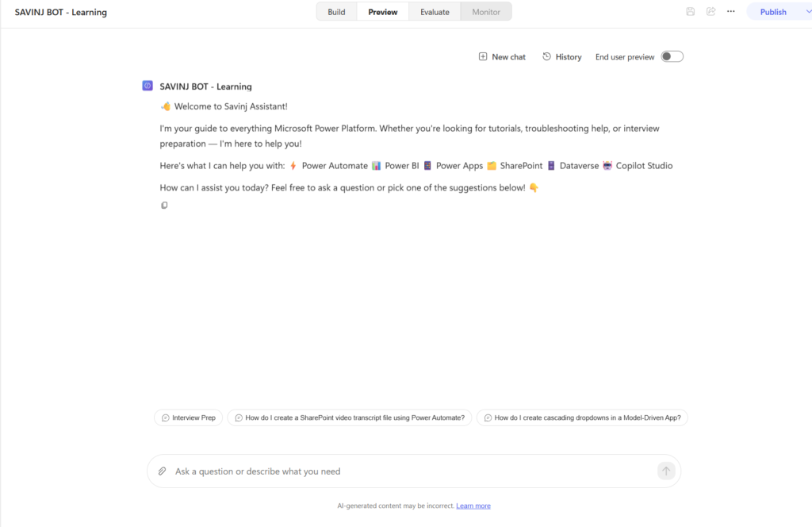Open the Learn more link
This screenshot has height=527, width=812.
click(x=473, y=506)
